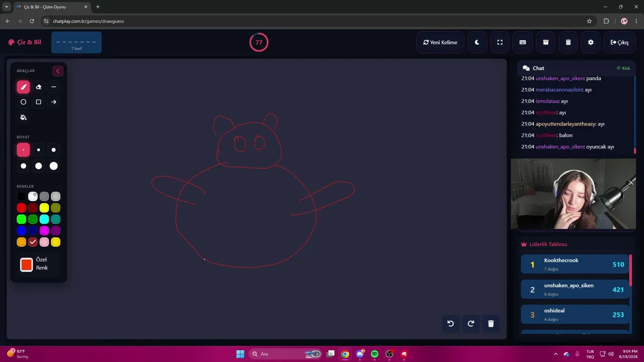This screenshot has width=644, height=362.
Task: Click the chat message "oyuncak ayı"
Action: tap(600, 147)
